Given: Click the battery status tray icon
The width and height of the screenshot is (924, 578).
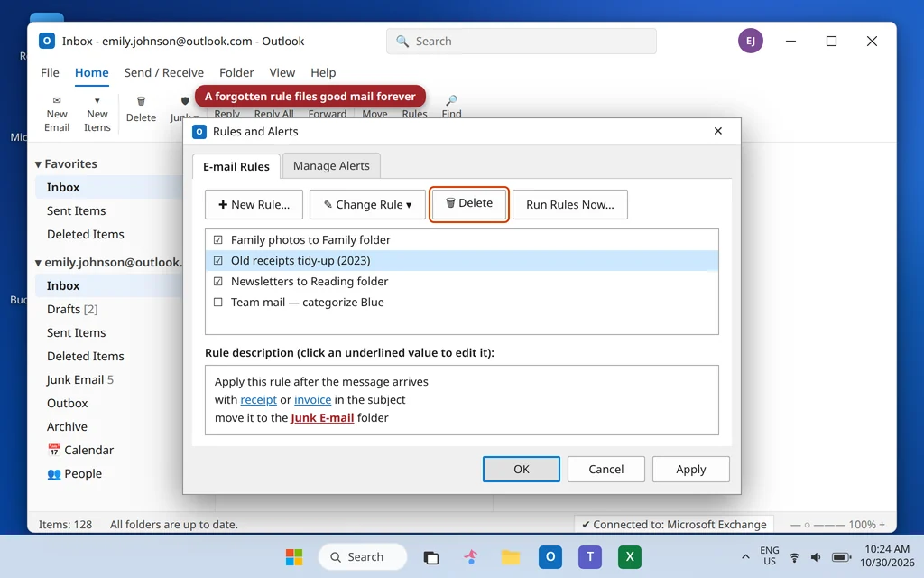Looking at the screenshot, I should coord(841,556).
